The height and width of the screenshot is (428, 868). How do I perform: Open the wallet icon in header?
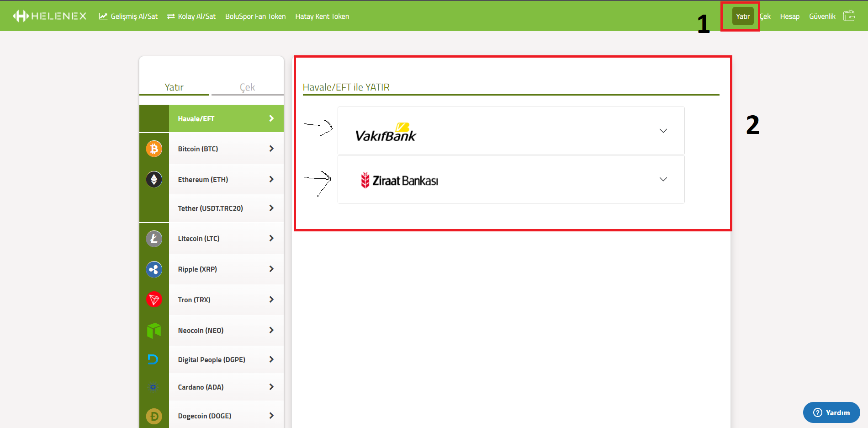coord(849,16)
